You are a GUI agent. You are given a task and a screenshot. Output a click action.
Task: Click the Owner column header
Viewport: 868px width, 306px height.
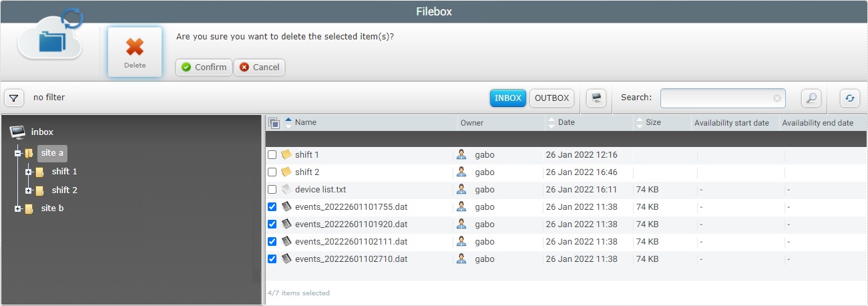click(x=472, y=123)
